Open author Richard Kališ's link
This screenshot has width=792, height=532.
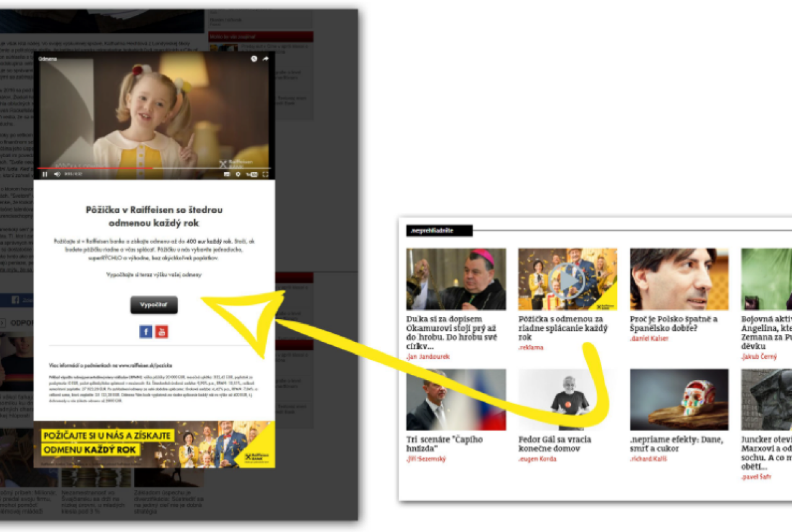[x=650, y=460]
